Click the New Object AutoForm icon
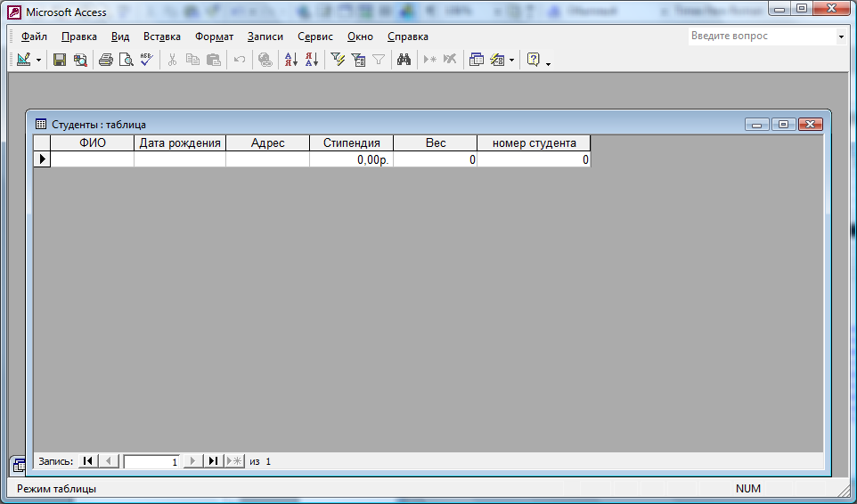 tap(497, 60)
